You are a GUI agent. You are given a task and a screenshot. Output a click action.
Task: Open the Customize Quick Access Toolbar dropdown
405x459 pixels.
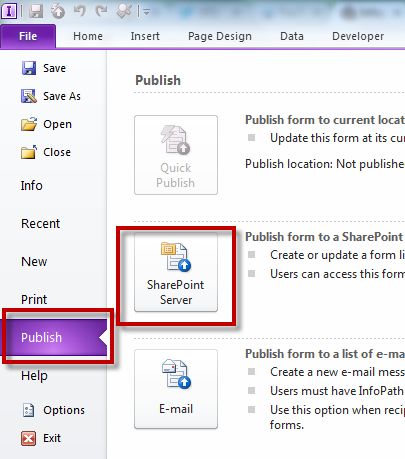(x=146, y=12)
